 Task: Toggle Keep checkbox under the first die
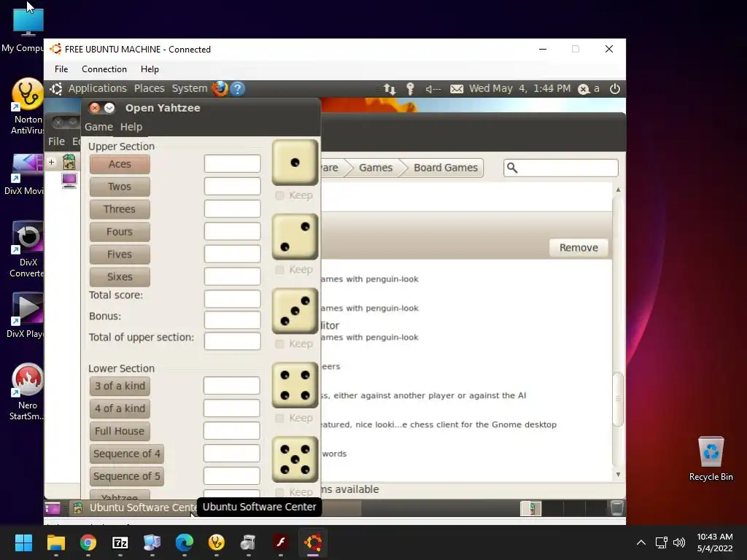pos(279,195)
